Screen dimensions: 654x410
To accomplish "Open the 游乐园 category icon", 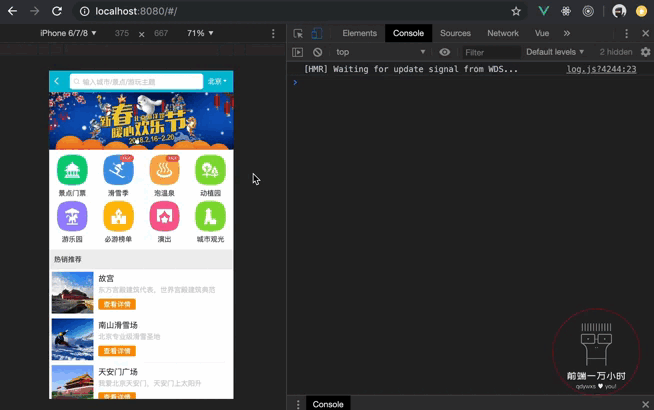I will [72, 216].
